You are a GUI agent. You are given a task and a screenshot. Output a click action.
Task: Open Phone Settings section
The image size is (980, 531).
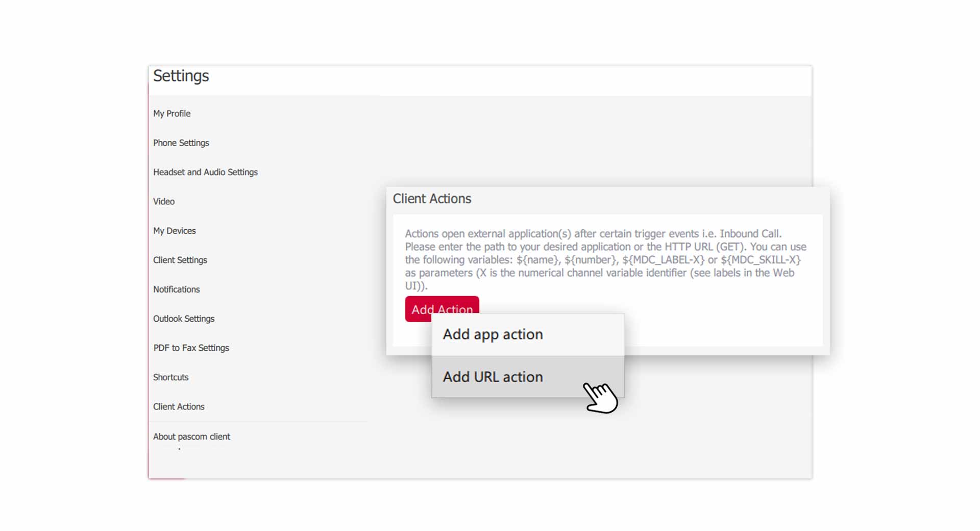tap(181, 143)
